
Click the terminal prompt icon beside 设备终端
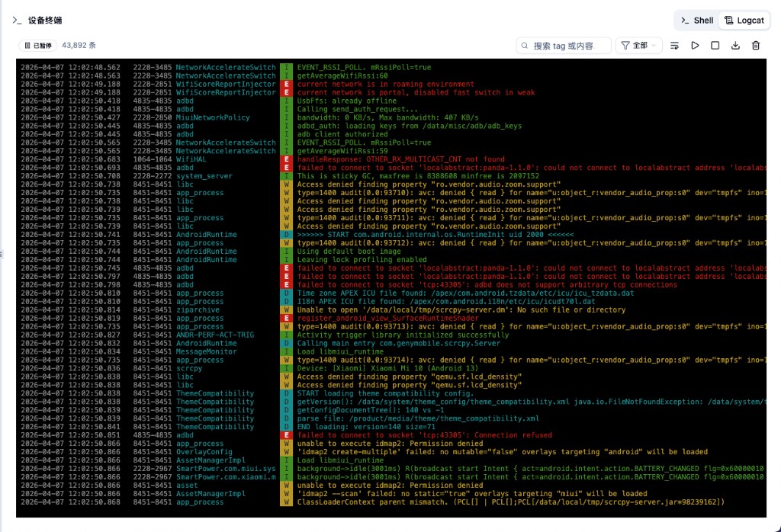click(x=17, y=21)
